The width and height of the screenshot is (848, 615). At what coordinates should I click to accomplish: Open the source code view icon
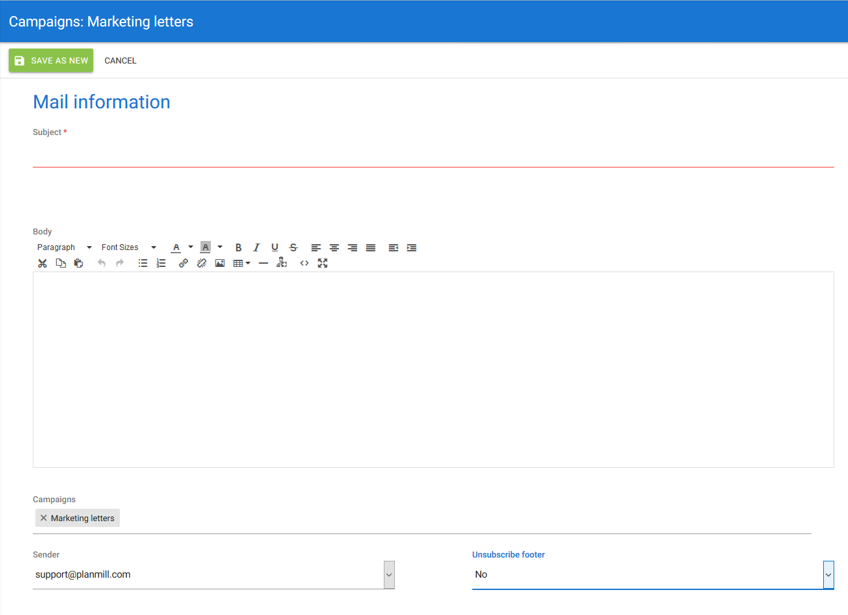pyautogui.click(x=304, y=264)
